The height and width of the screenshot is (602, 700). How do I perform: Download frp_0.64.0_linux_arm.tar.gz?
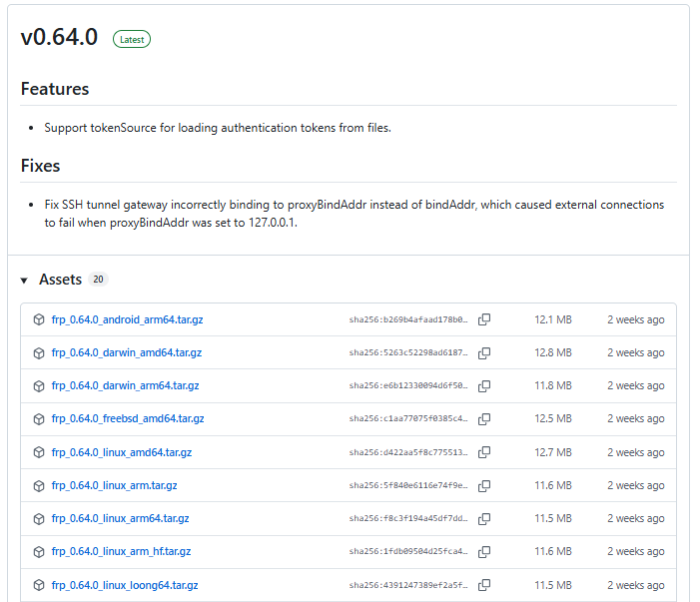(114, 485)
